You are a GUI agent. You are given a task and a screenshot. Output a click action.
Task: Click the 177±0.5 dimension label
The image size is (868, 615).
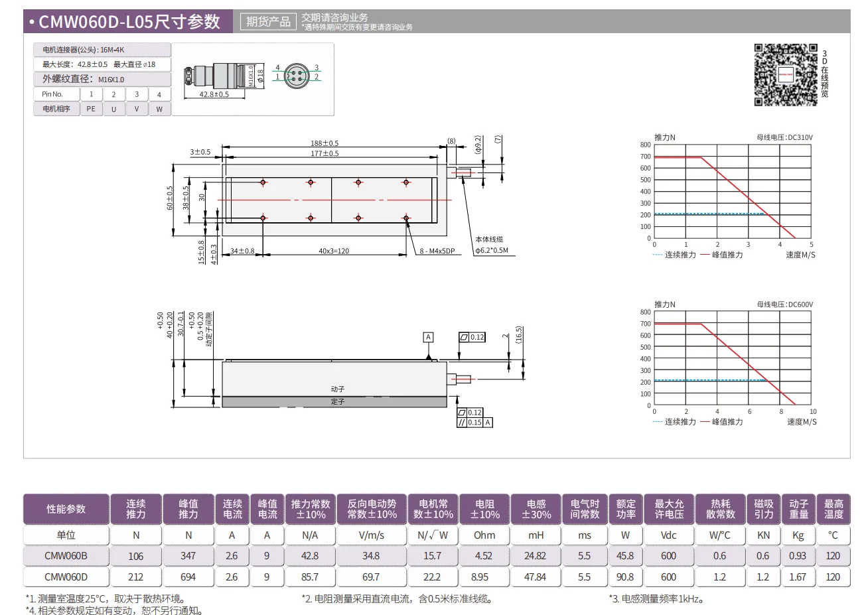point(325,153)
